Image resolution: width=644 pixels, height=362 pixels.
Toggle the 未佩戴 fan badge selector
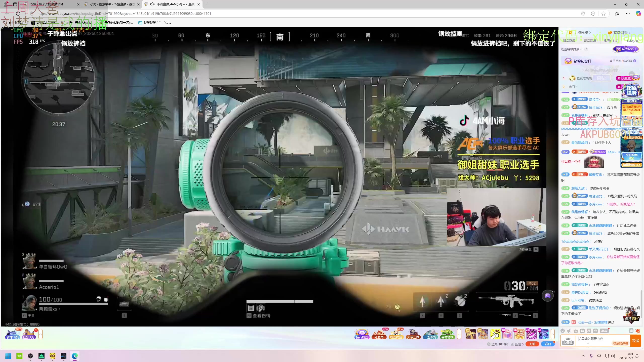(568, 341)
